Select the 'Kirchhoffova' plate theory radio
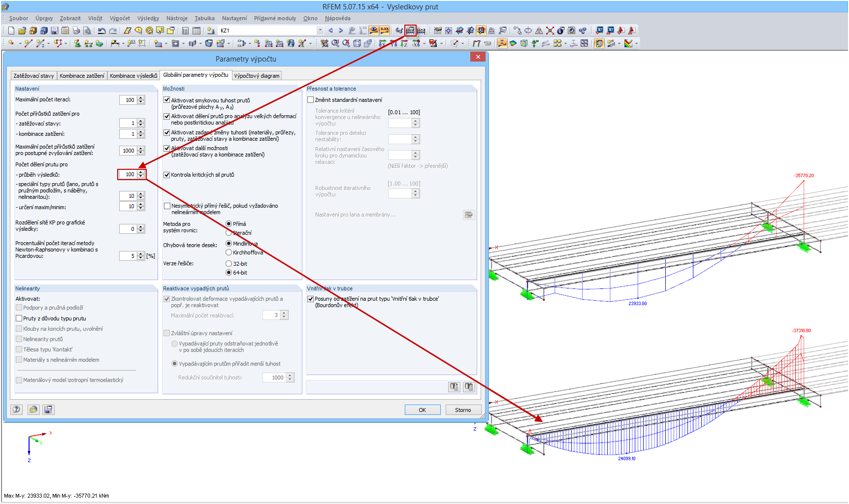The width and height of the screenshot is (849, 504). coord(229,252)
